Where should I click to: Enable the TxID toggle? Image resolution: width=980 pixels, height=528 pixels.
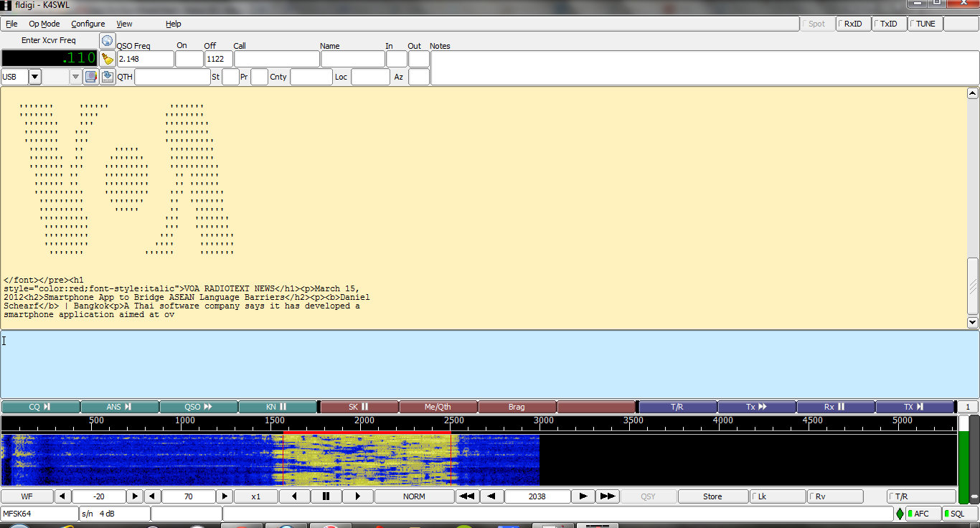click(890, 24)
